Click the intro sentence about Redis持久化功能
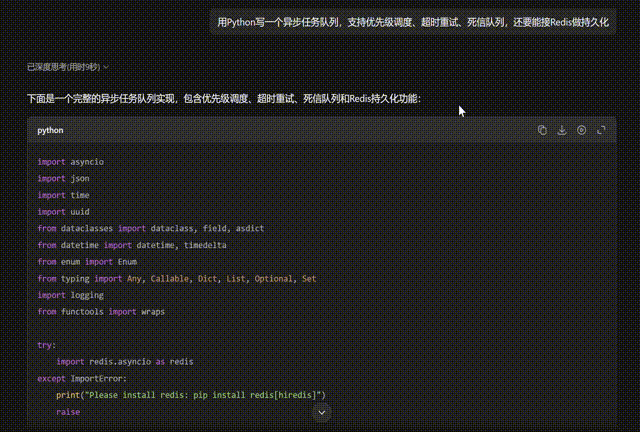Screen dimensions: 640x432 224,98
